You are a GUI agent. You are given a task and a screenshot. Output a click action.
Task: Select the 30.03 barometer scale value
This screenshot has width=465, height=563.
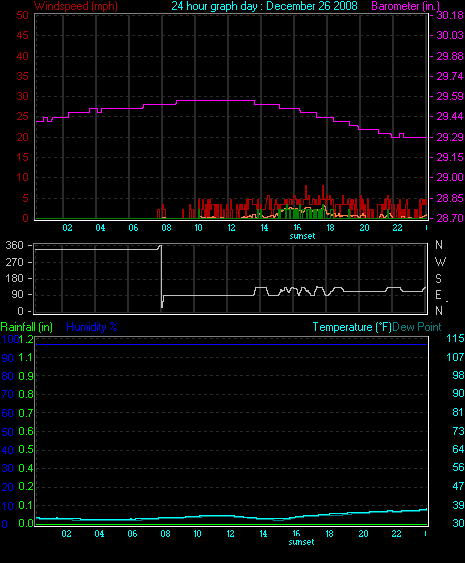click(x=450, y=35)
